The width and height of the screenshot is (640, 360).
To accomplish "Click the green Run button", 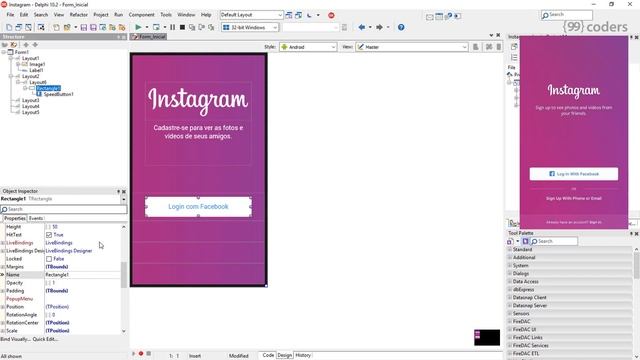I will point(138,27).
